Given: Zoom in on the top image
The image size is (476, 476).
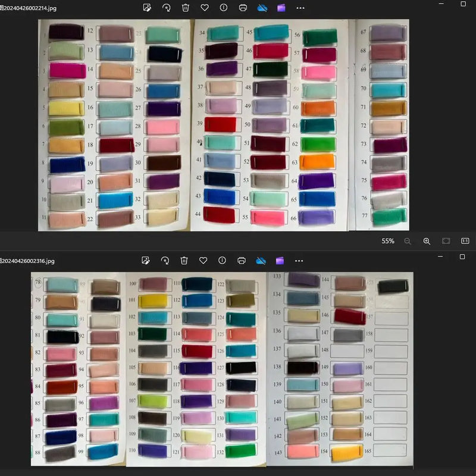Looking at the screenshot, I should click(x=427, y=241).
